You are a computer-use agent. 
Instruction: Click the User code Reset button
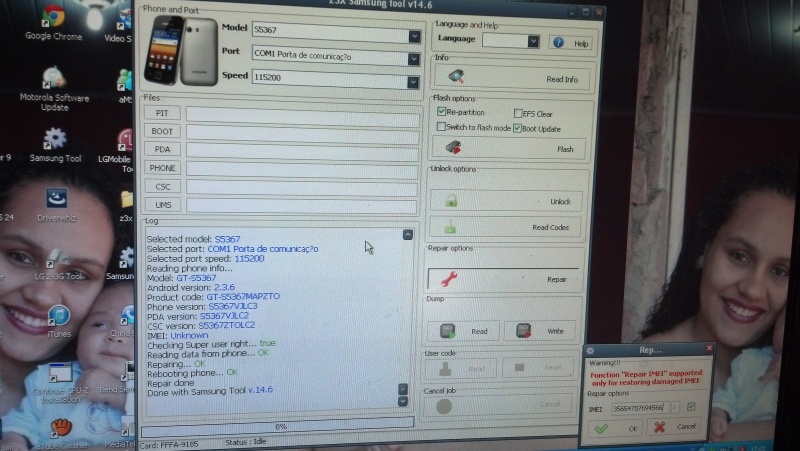(x=537, y=367)
